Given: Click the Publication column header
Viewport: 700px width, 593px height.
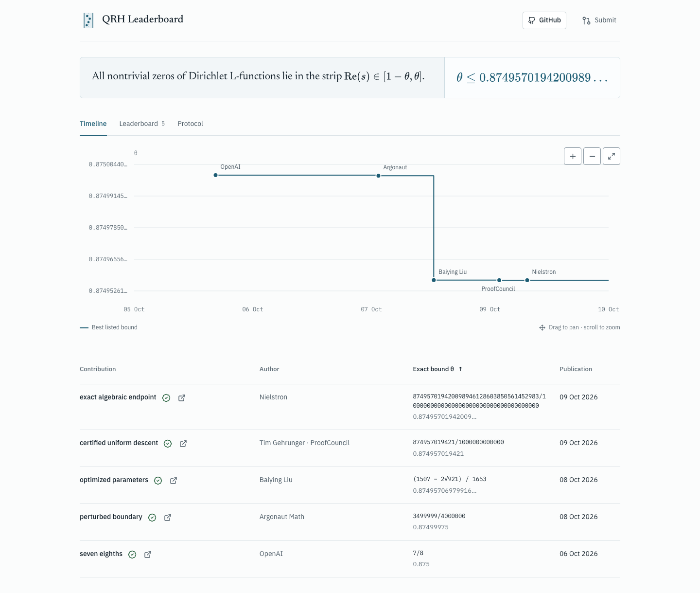Looking at the screenshot, I should pos(576,369).
